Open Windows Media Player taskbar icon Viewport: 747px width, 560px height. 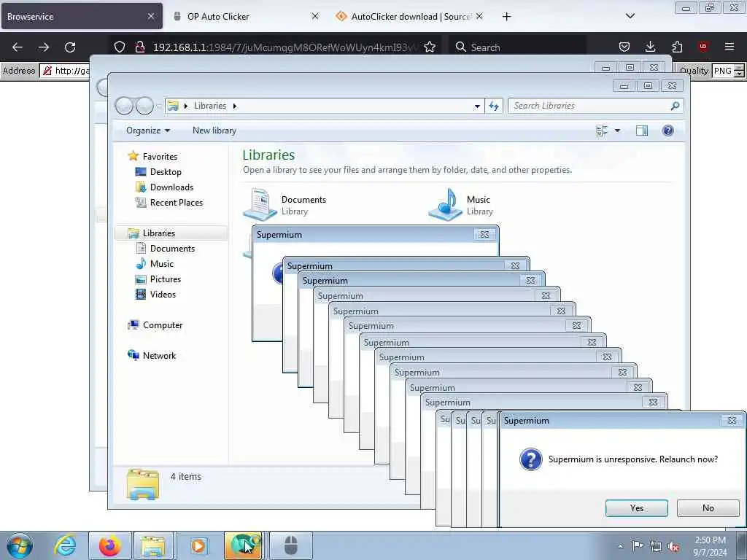click(198, 545)
